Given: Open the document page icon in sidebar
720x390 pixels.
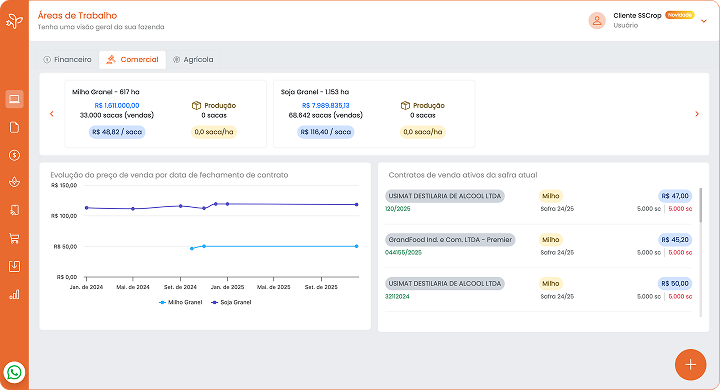Looking at the screenshot, I should pyautogui.click(x=14, y=127).
